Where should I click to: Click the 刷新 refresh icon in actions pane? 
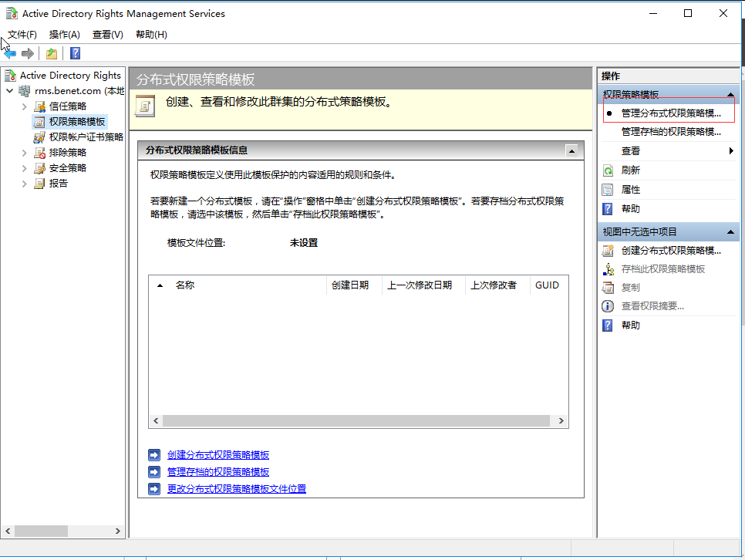pyautogui.click(x=608, y=170)
